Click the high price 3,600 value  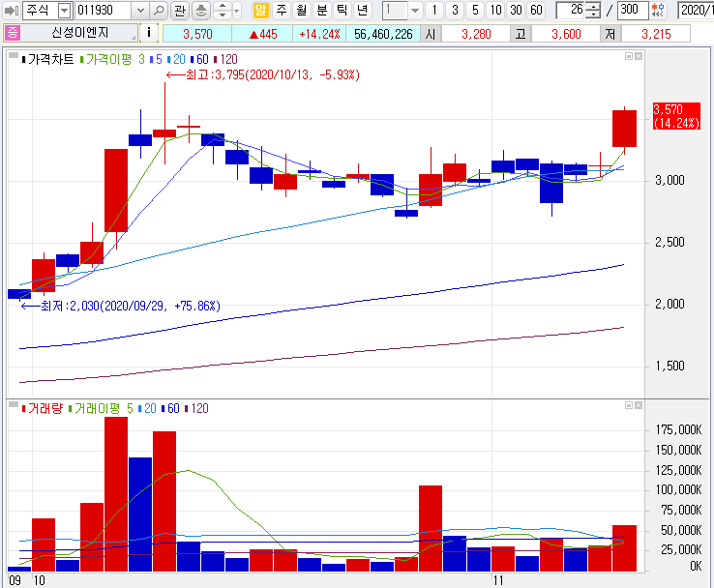tap(566, 34)
